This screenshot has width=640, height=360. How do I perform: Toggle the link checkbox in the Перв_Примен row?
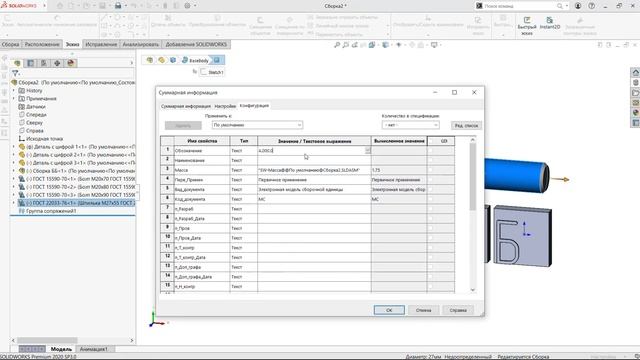430,180
